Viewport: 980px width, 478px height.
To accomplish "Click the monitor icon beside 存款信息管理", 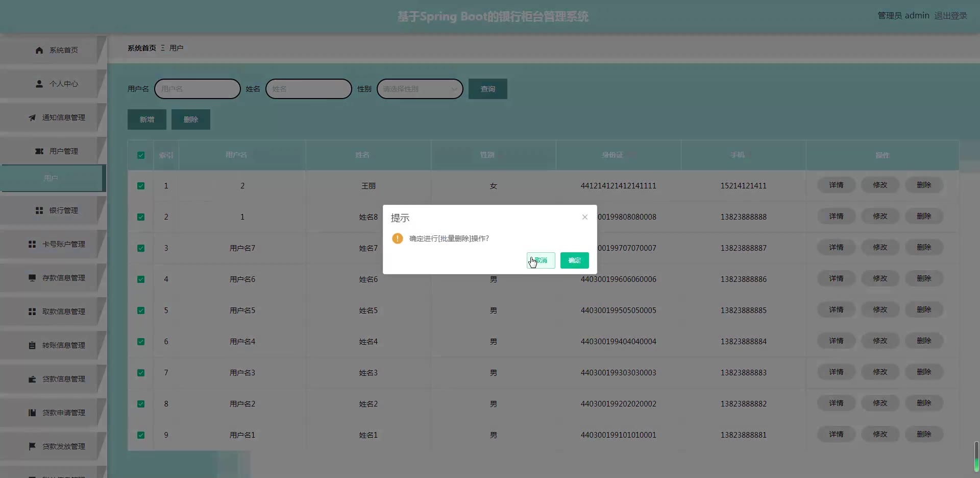I will pyautogui.click(x=32, y=278).
